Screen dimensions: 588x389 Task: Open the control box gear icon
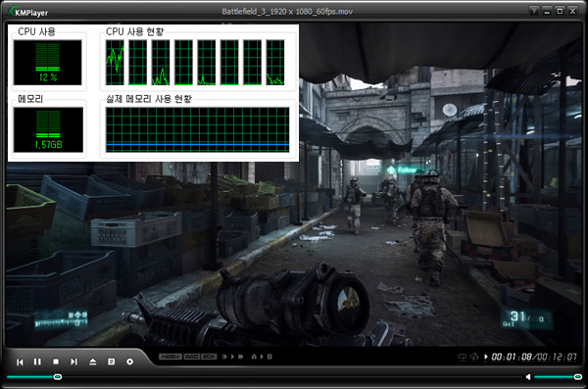pos(129,362)
